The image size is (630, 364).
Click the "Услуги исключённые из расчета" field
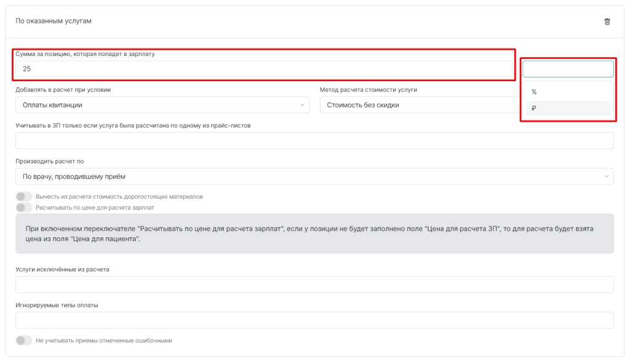[314, 285]
